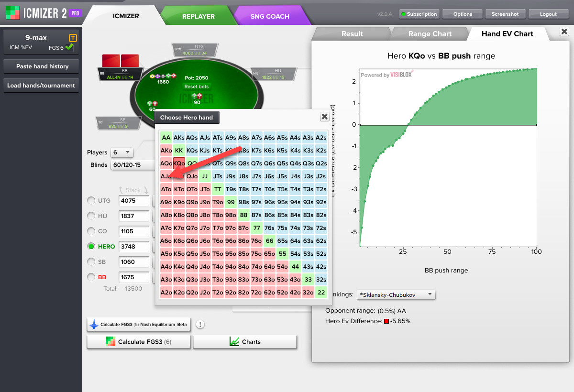The width and height of the screenshot is (574, 392).
Task: Click the UTG seat on poker table
Action: [x=195, y=50]
